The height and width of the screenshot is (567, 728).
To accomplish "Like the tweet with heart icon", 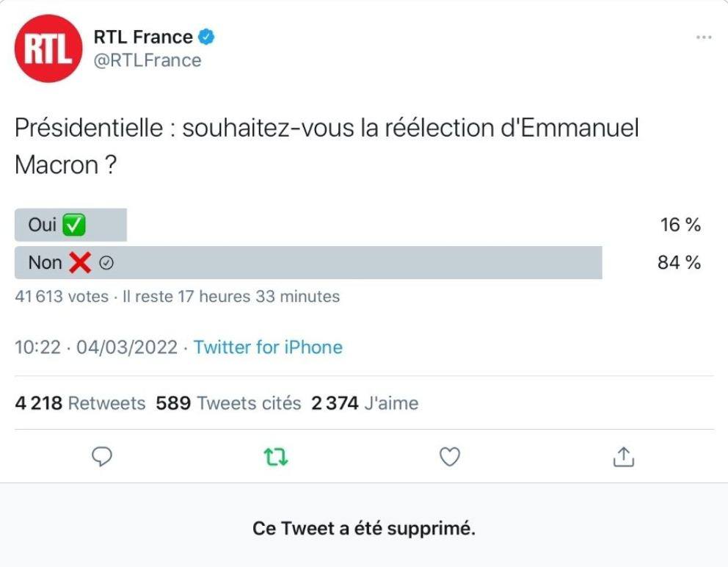I will point(449,456).
